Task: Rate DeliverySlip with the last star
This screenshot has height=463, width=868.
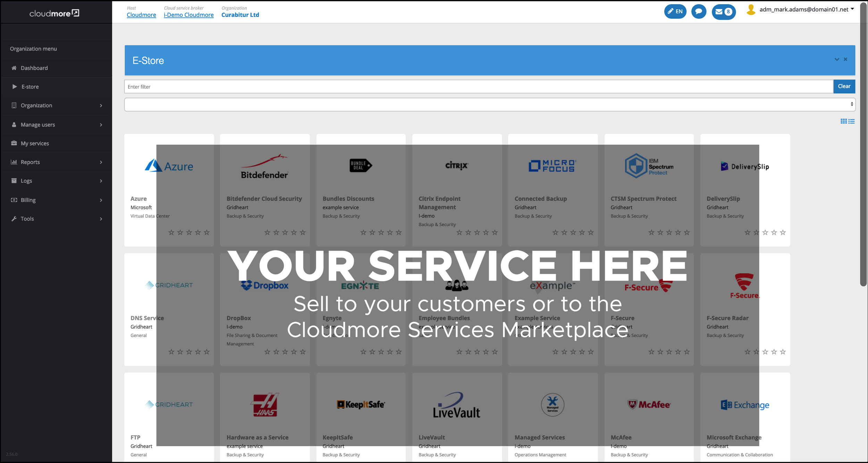Action: 783,232
